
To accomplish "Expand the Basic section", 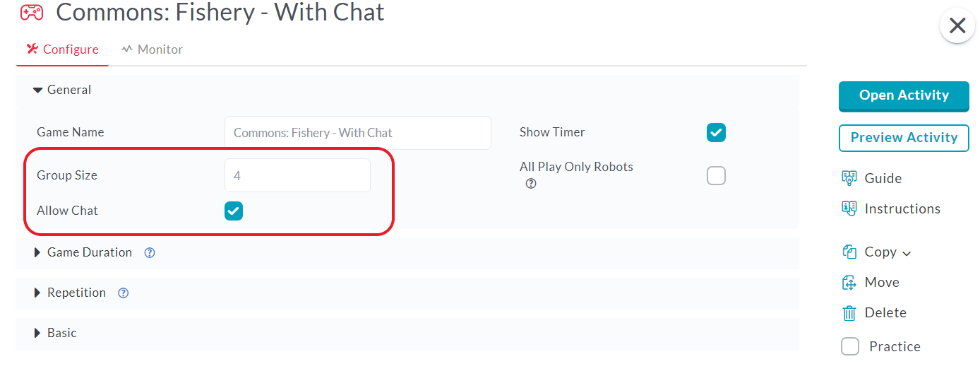I will tap(55, 333).
